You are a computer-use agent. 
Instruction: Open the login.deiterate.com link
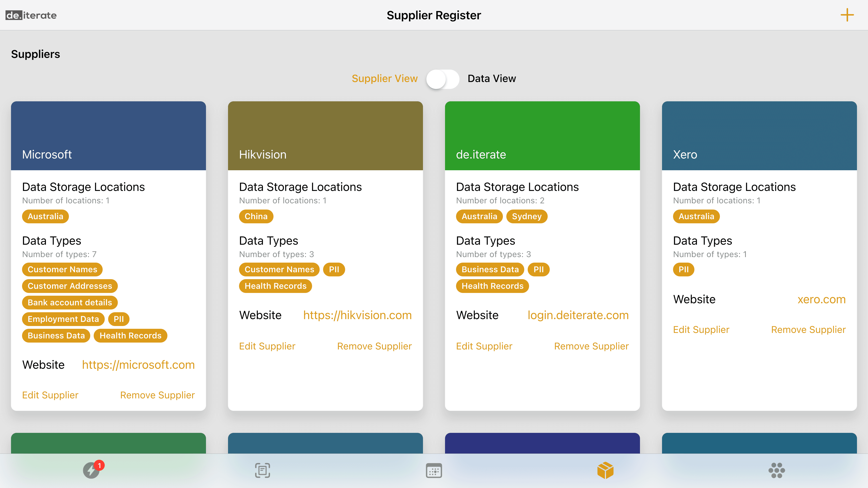(578, 315)
